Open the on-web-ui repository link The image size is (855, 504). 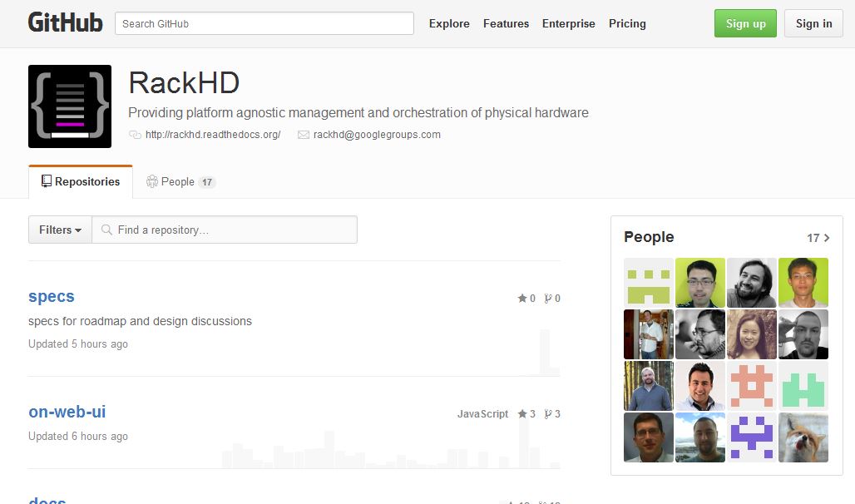pos(67,412)
